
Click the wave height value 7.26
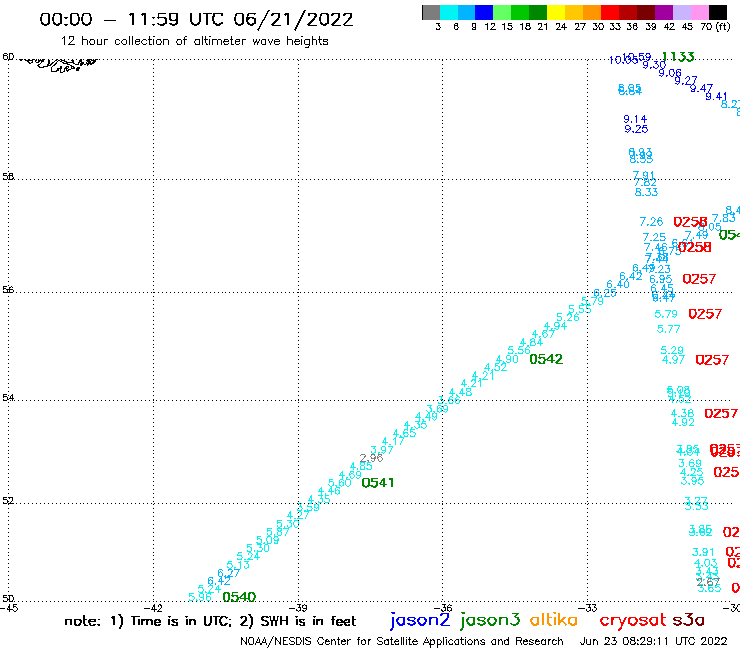click(x=651, y=221)
